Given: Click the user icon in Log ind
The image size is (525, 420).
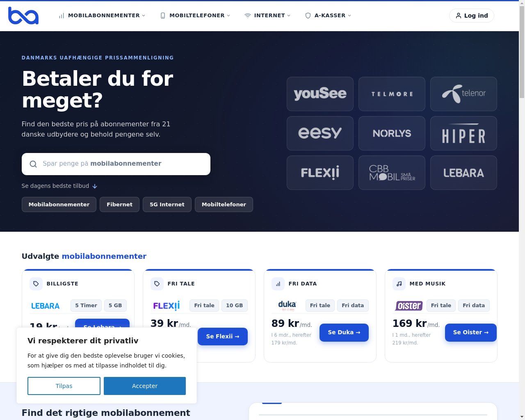Looking at the screenshot, I should (459, 16).
